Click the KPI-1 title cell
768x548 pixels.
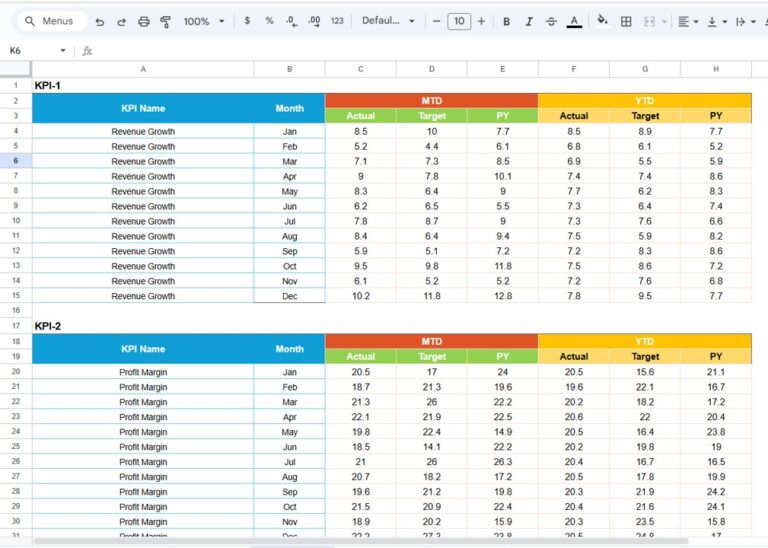143,85
